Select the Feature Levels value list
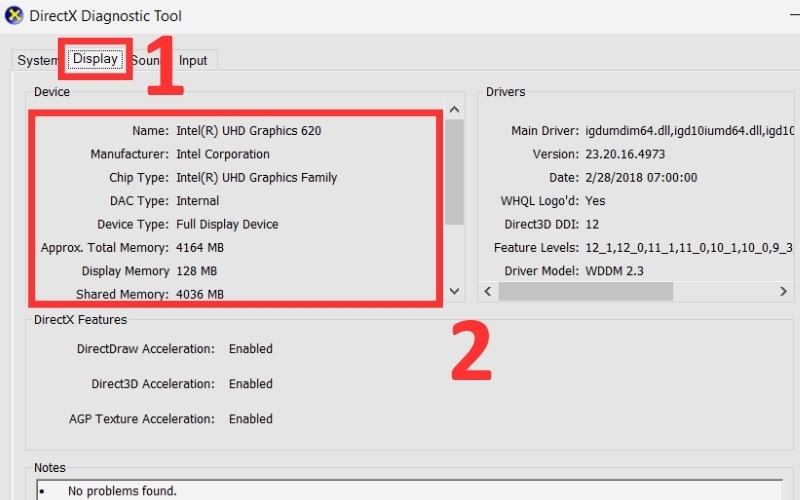 pyautogui.click(x=689, y=247)
